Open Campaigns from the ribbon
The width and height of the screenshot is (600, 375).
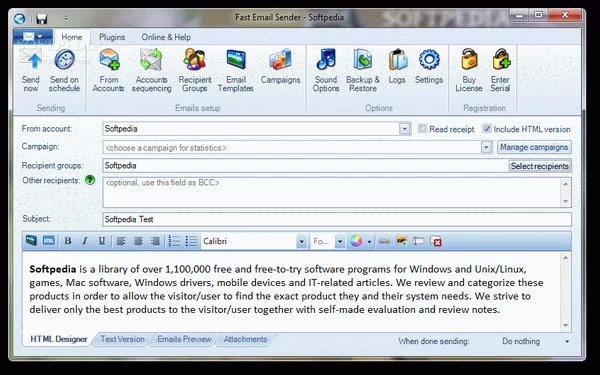coord(280,66)
